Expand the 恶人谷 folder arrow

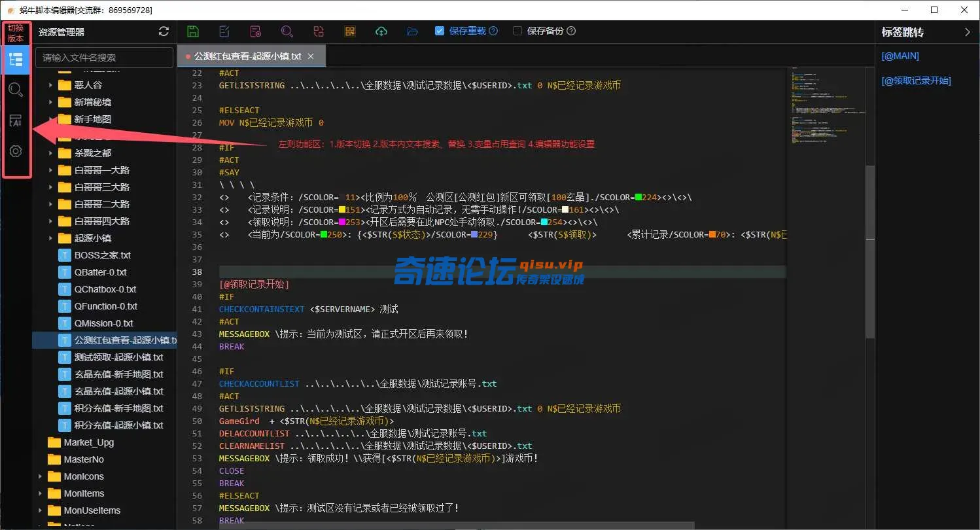50,85
